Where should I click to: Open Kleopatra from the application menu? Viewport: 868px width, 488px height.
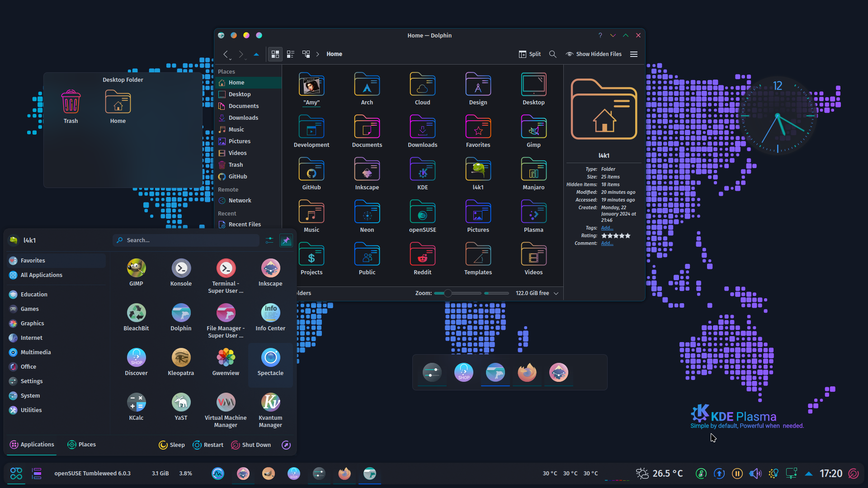tap(181, 362)
